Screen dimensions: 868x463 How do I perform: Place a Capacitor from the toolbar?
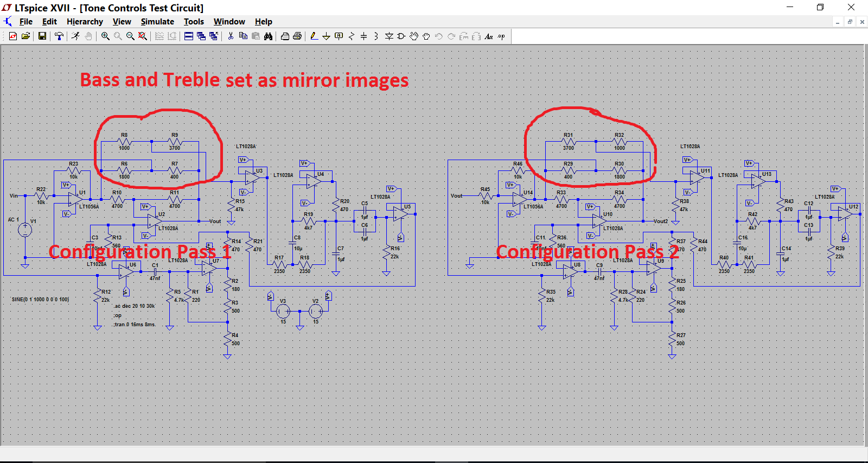(x=363, y=36)
